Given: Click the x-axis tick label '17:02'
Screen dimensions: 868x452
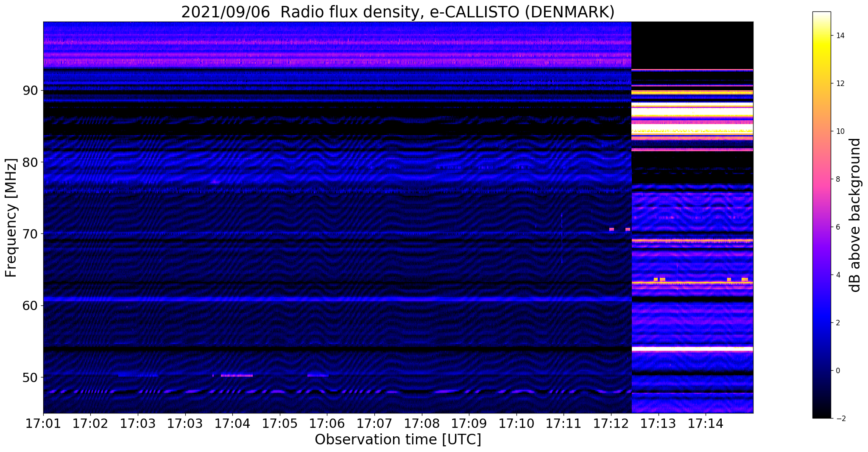Looking at the screenshot, I should pos(90,424).
